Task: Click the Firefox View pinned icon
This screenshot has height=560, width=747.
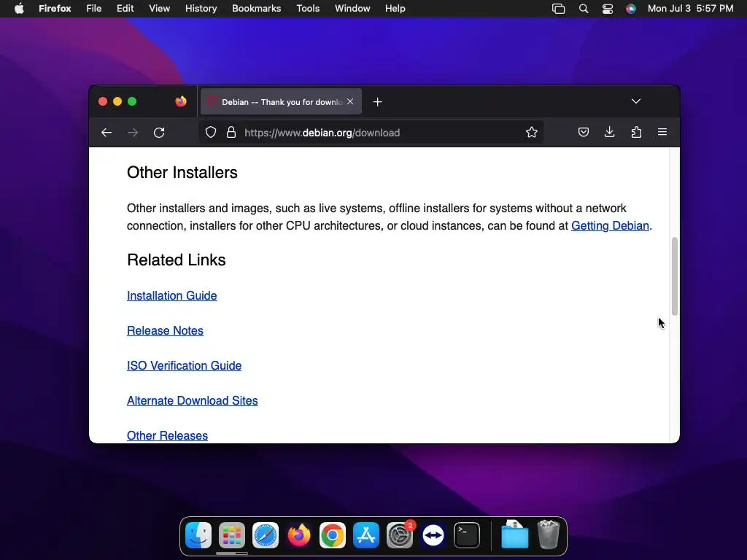Action: pos(181,101)
